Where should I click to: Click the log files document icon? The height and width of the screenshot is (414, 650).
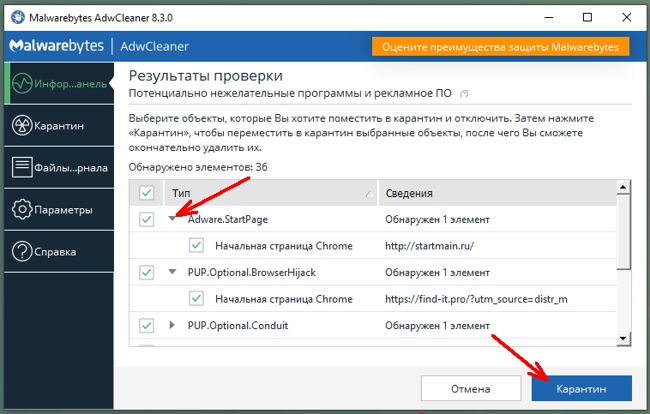pyautogui.click(x=22, y=167)
